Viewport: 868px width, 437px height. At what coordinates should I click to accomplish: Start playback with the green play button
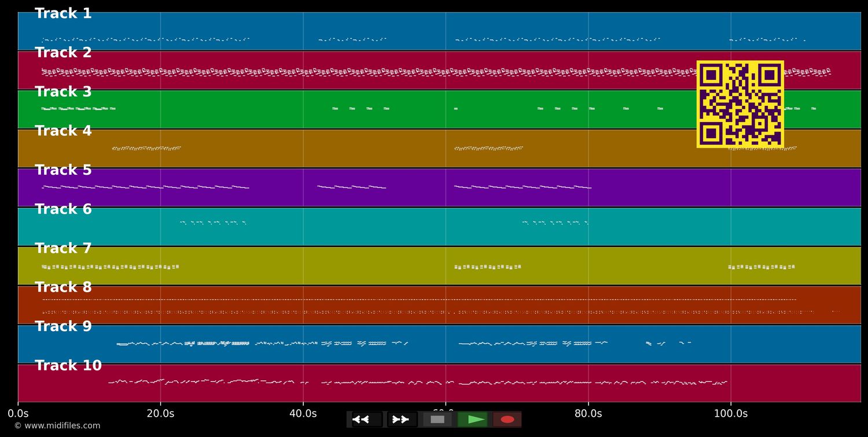click(x=473, y=420)
